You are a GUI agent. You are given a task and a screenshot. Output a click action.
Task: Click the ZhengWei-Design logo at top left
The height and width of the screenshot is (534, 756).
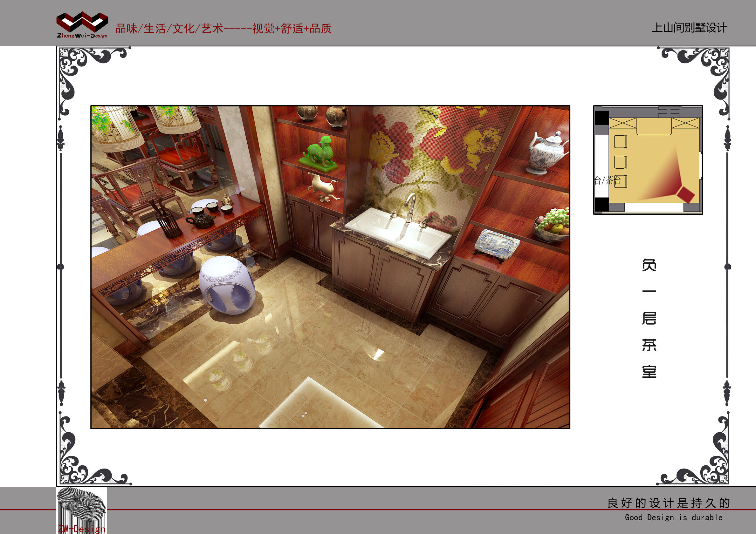point(82,25)
